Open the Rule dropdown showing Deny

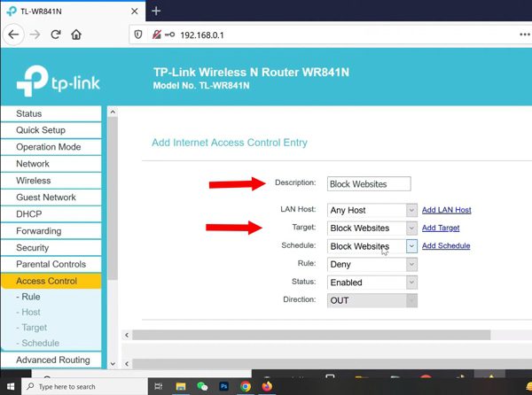coord(372,264)
